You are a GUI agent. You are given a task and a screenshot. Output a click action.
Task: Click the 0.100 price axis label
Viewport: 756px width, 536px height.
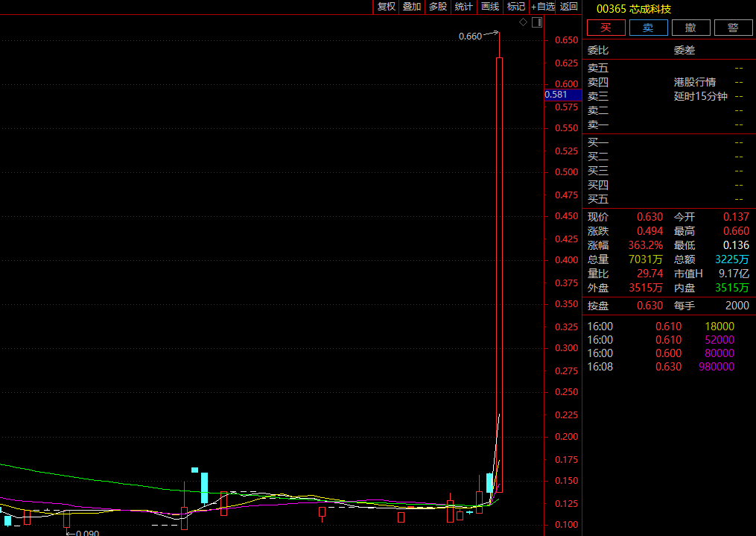click(567, 524)
